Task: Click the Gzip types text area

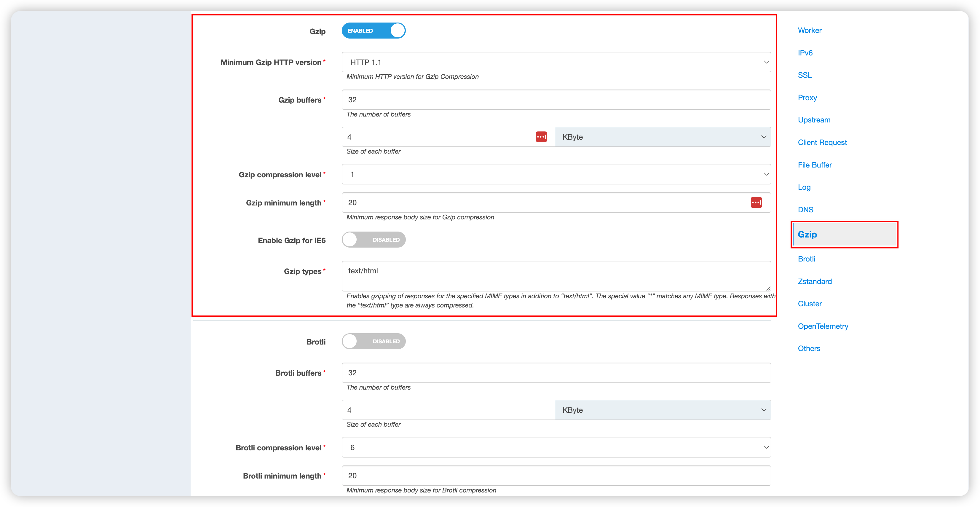Action: pyautogui.click(x=556, y=276)
